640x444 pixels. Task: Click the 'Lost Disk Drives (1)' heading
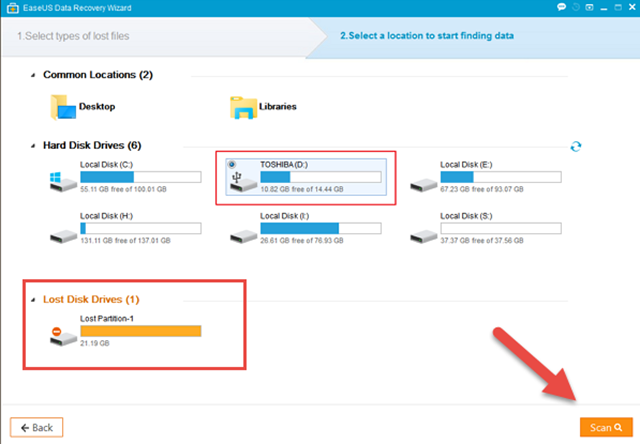[x=91, y=299]
